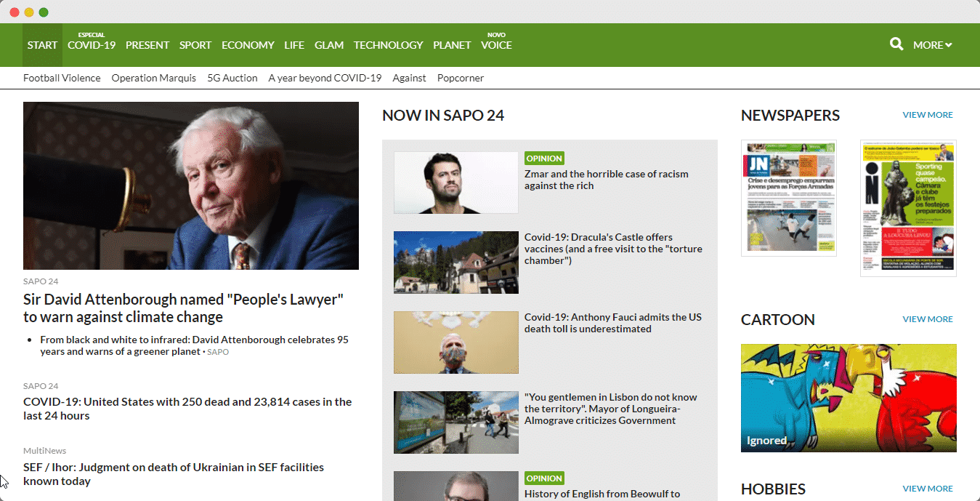Open NOW IN SAPO 24 section heading
Screen dimensions: 980x501
(x=443, y=115)
